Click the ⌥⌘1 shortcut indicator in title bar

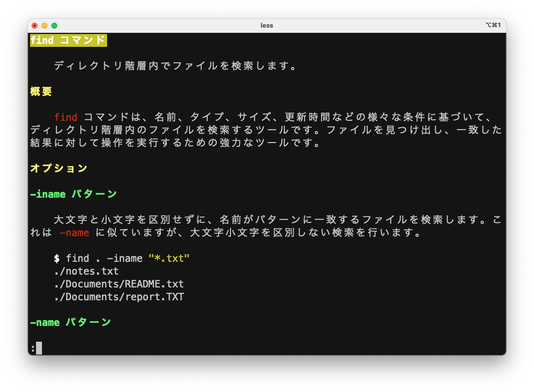pos(493,25)
